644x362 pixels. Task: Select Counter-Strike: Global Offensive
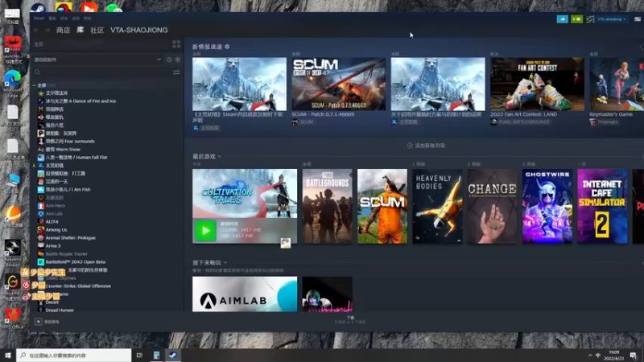coord(78,286)
